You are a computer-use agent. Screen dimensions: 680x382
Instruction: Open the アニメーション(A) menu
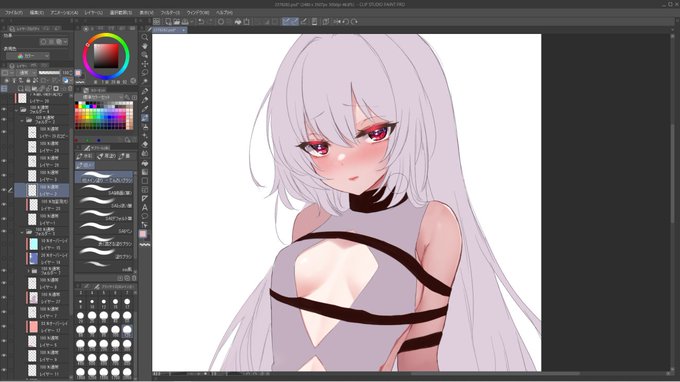coord(64,13)
